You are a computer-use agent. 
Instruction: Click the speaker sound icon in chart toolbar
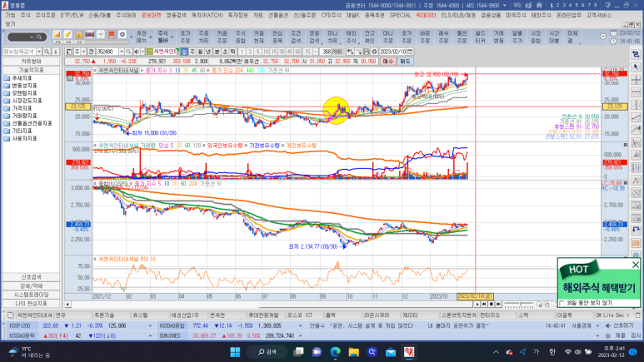click(137, 52)
